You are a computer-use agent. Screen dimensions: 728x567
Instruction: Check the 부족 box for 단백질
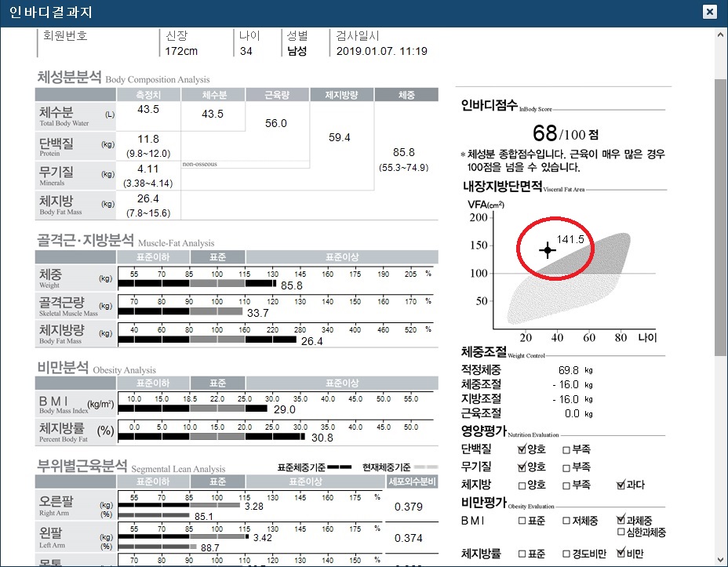click(566, 450)
